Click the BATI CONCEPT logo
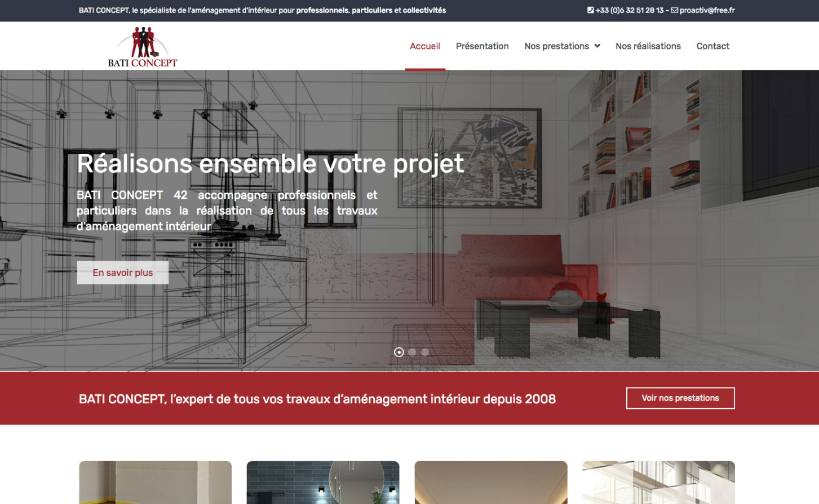The width and height of the screenshot is (819, 504). click(143, 47)
